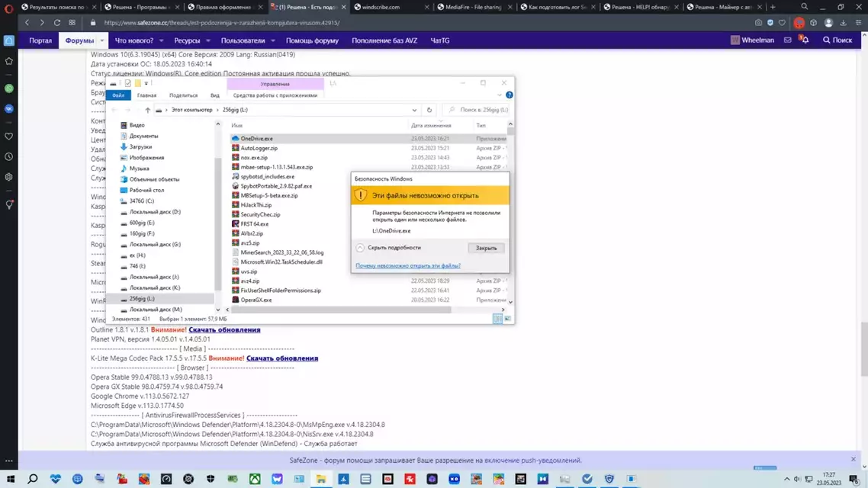Switch Explorer to large icons view
Image resolution: width=868 pixels, height=488 pixels.
(508, 319)
